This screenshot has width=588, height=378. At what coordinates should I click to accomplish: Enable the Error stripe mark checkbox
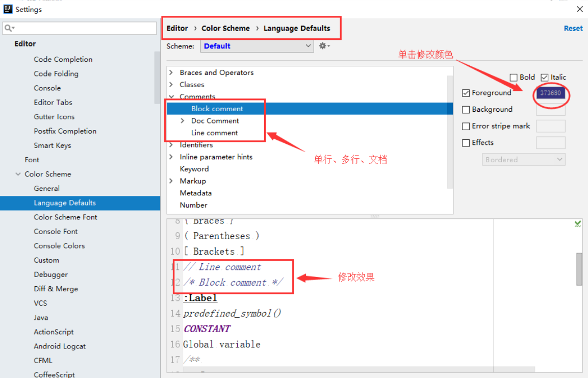click(x=466, y=127)
